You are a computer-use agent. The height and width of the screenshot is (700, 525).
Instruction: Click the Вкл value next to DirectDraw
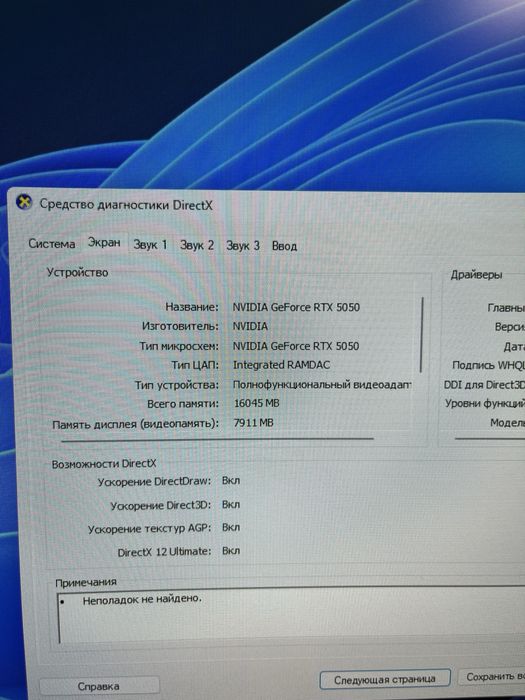point(231,481)
